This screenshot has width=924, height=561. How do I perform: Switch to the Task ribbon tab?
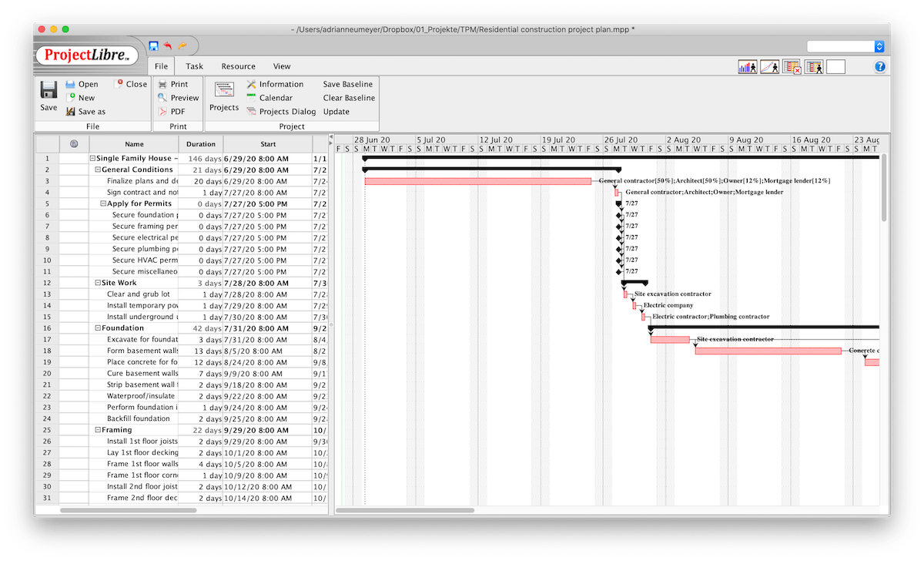(194, 66)
